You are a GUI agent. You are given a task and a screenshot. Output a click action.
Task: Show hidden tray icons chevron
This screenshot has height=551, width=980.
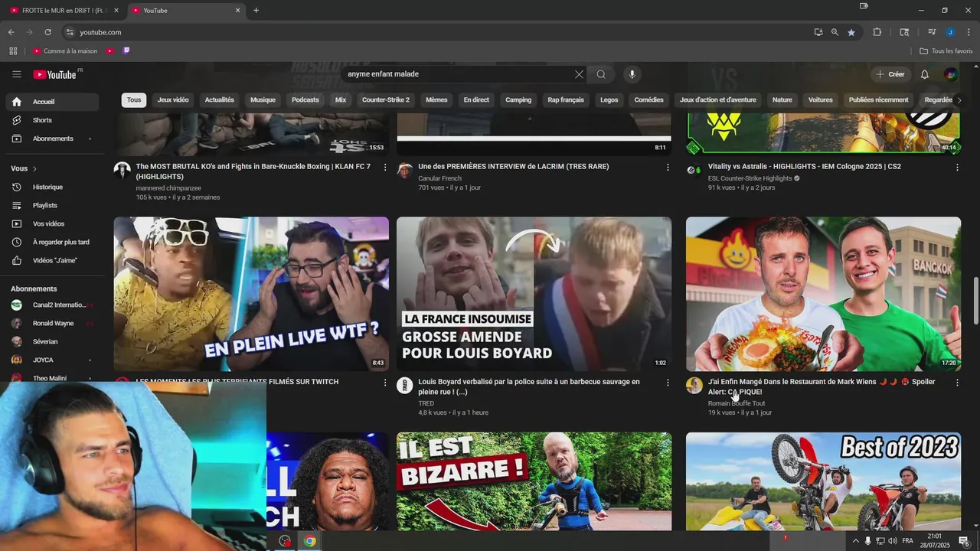coord(855,541)
